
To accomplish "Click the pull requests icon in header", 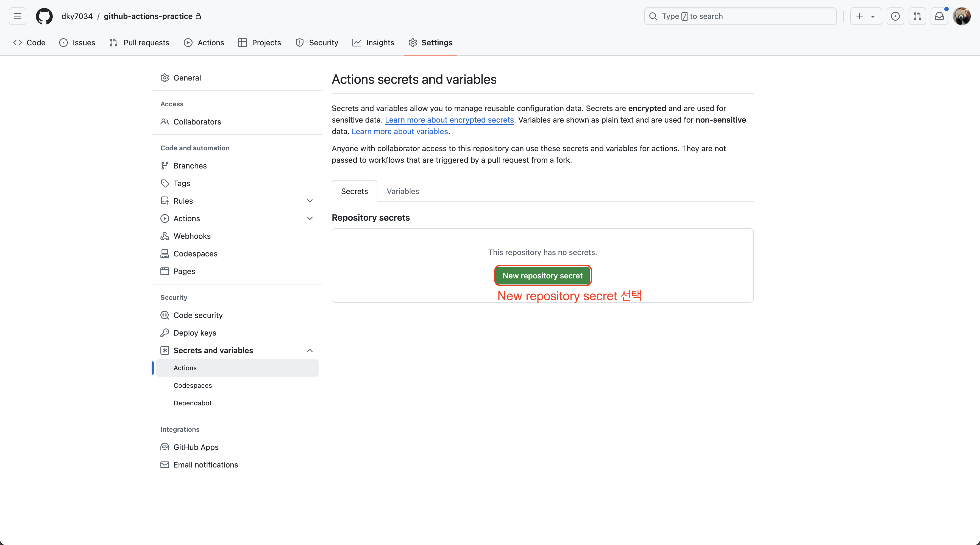I will (917, 16).
